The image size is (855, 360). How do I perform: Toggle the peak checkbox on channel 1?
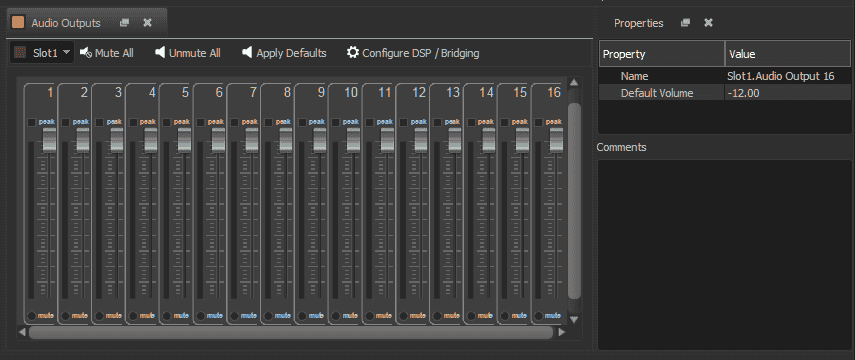click(x=32, y=122)
